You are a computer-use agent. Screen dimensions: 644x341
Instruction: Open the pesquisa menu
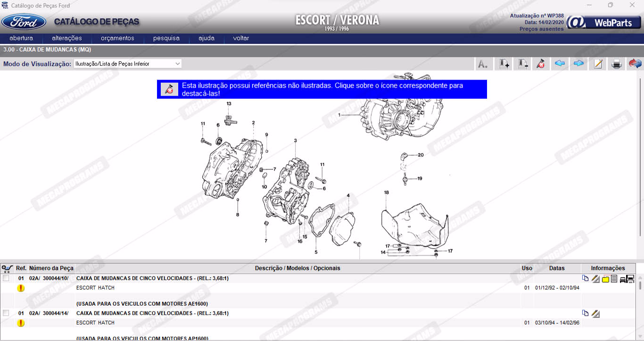coord(166,38)
